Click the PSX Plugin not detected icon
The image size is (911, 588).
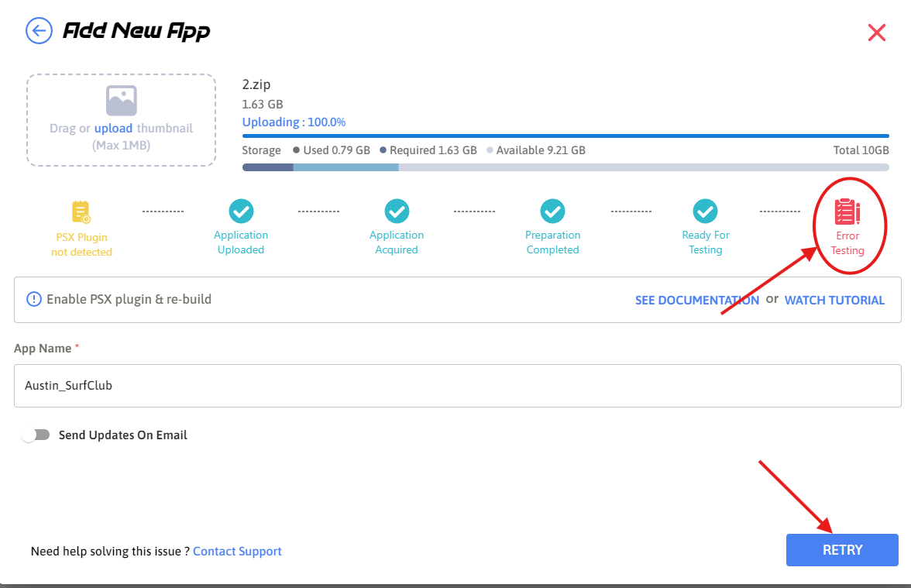coord(81,211)
